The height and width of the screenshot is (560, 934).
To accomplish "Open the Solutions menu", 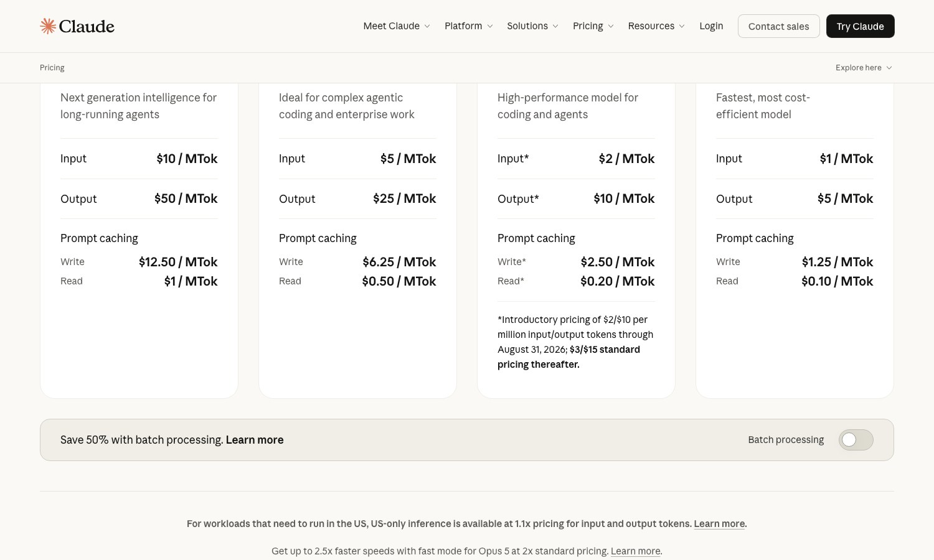I will click(532, 26).
